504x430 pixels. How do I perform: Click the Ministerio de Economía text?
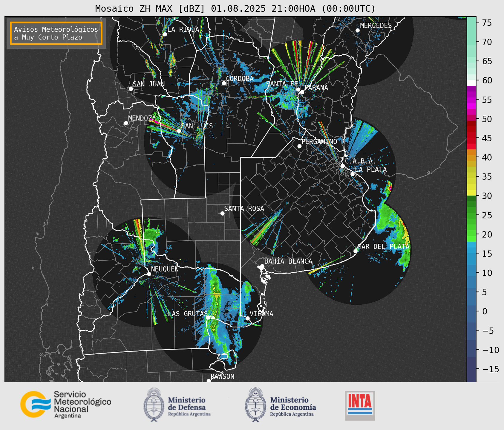pyautogui.click(x=293, y=407)
